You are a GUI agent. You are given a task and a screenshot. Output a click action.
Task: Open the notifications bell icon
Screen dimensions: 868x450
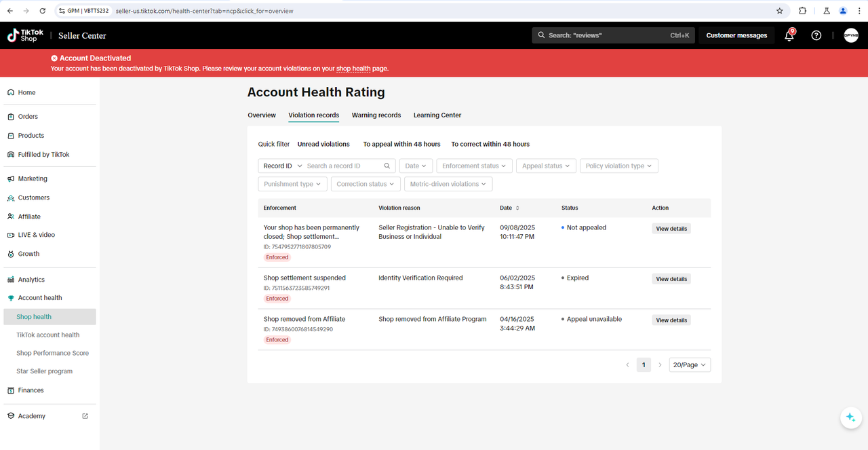click(x=789, y=35)
